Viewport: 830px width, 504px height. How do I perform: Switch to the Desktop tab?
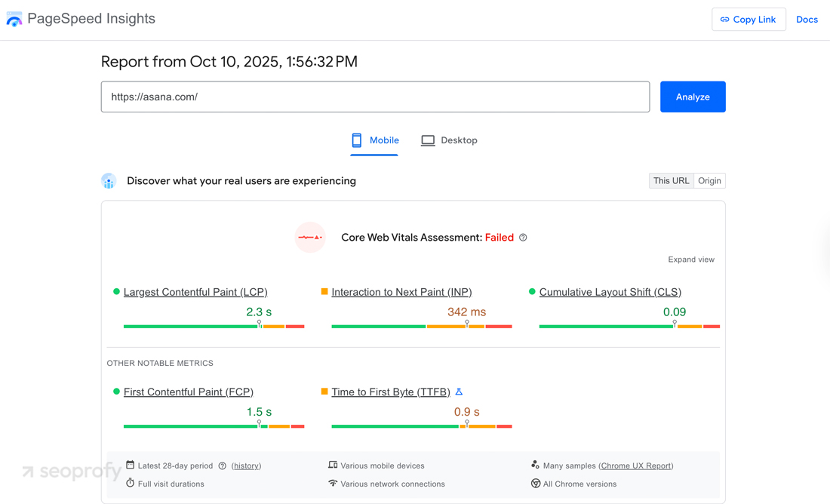click(449, 140)
